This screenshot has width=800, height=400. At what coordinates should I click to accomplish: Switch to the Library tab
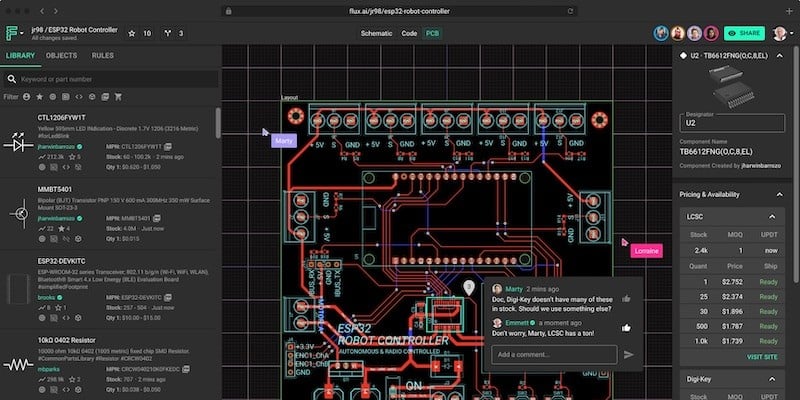point(20,56)
